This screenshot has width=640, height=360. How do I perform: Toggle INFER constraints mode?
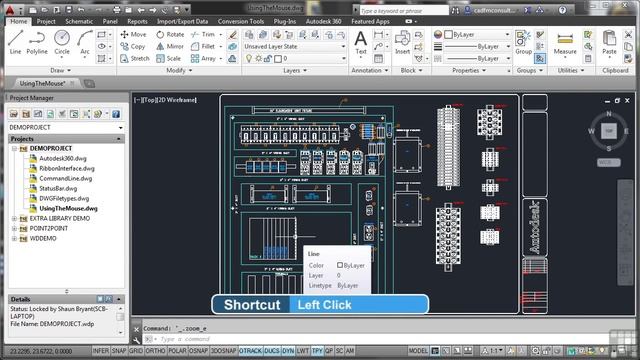[x=100, y=351]
